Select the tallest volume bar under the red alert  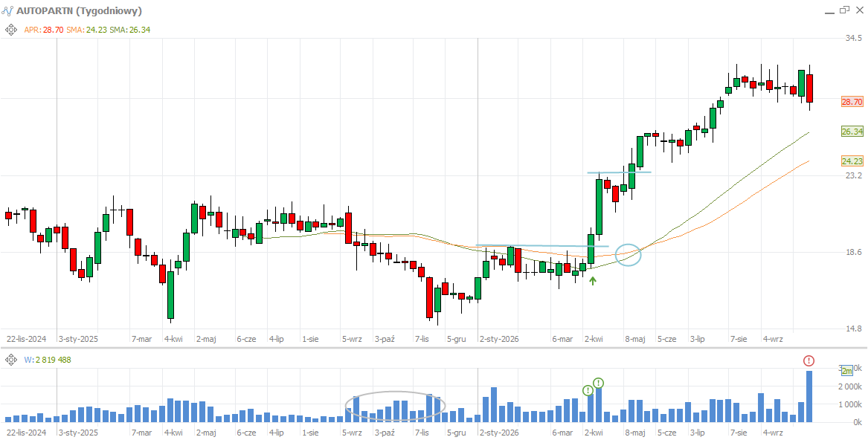(x=809, y=397)
